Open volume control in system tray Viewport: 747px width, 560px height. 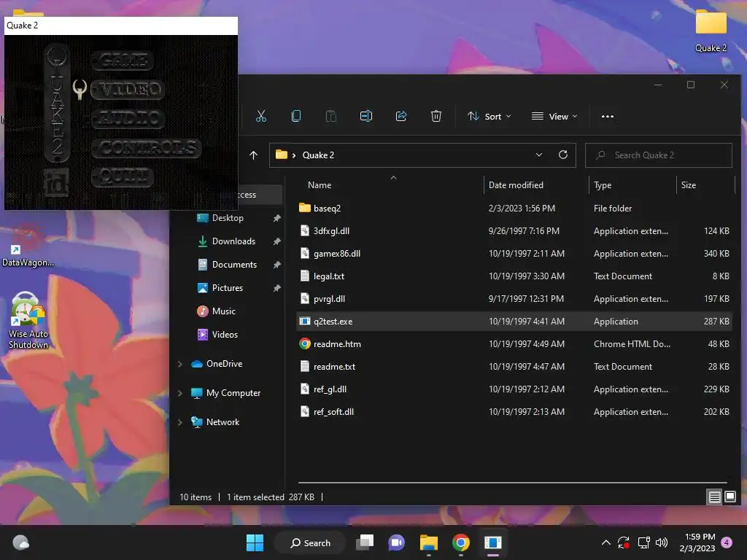661,542
